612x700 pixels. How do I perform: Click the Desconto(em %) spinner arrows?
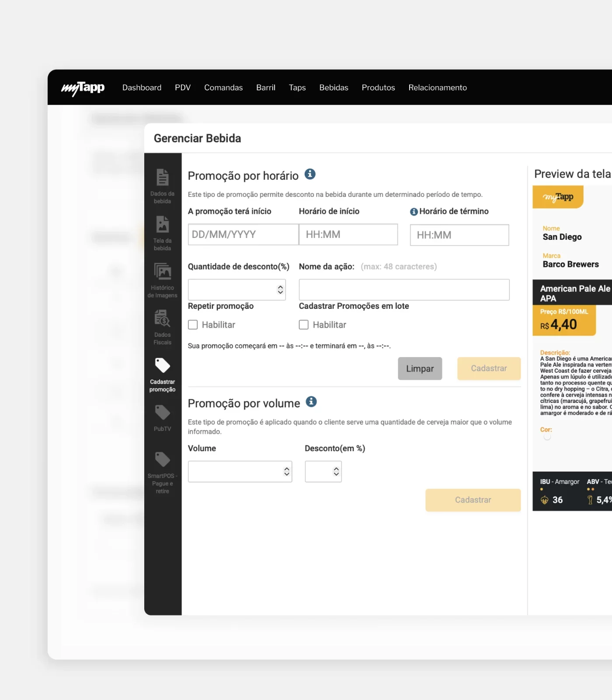coord(336,471)
